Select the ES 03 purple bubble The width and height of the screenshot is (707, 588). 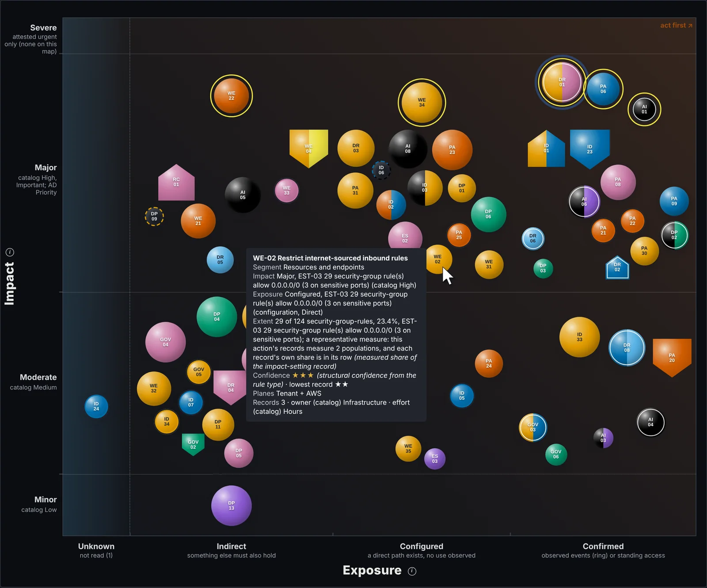pyautogui.click(x=435, y=459)
